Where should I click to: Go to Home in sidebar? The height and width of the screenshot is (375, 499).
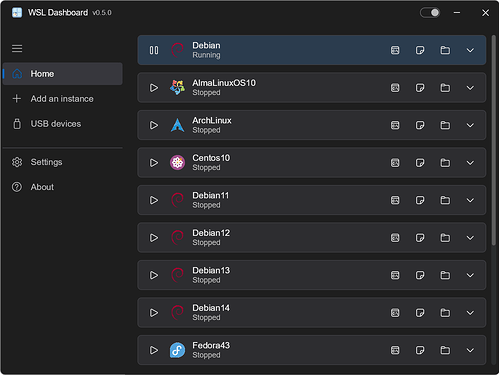pyautogui.click(x=63, y=74)
